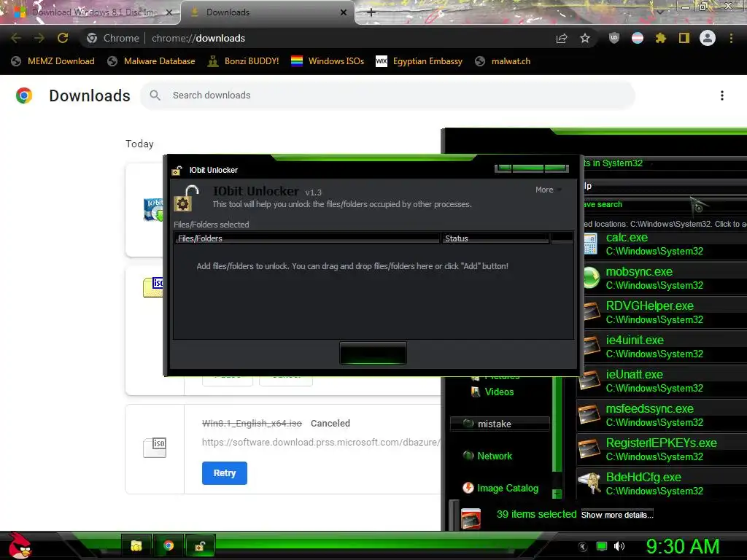The width and height of the screenshot is (747, 560).
Task: Share this page via share icon
Action: tap(562, 38)
